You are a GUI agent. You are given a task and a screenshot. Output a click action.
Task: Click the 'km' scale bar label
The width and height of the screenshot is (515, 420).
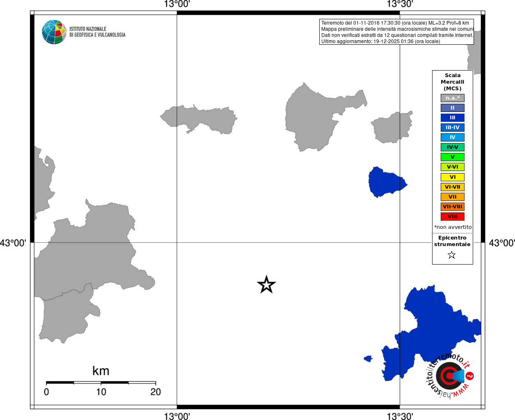(101, 371)
